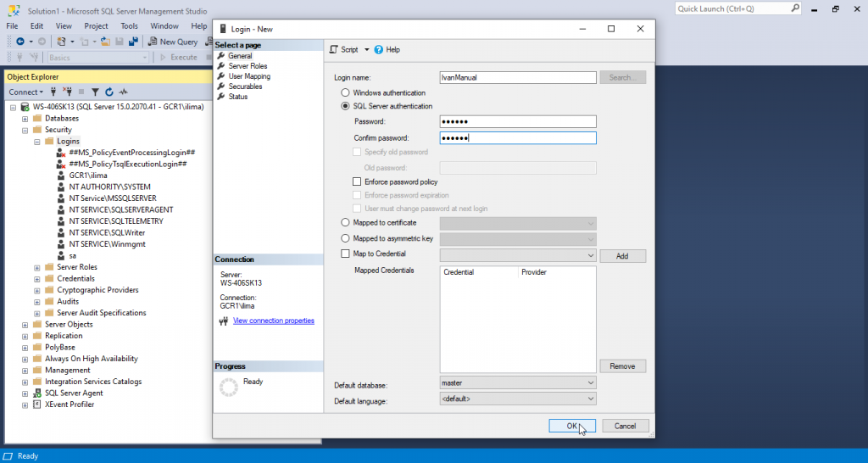Click the GCR1\ilima login icon

[x=61, y=176]
